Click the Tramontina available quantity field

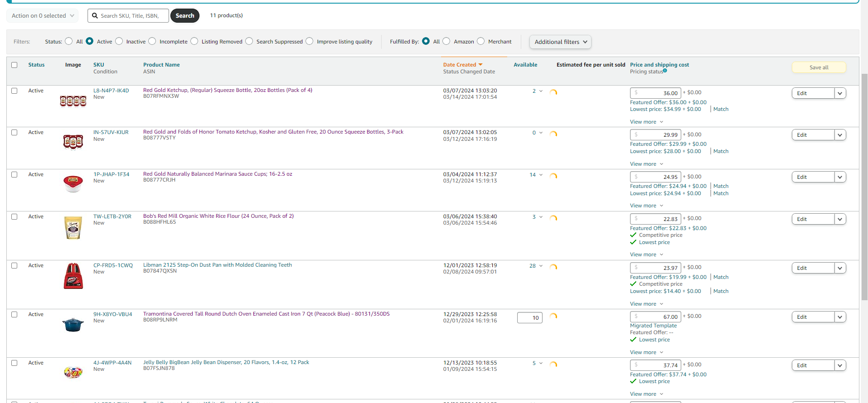coord(530,318)
